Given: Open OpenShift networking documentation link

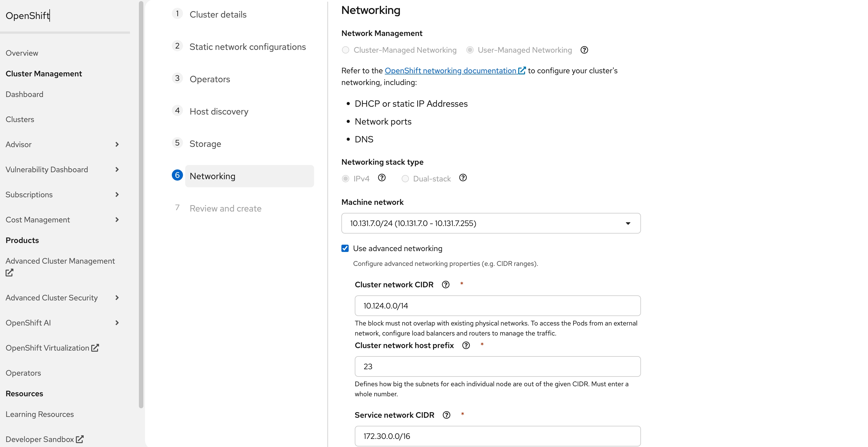Looking at the screenshot, I should [x=450, y=71].
